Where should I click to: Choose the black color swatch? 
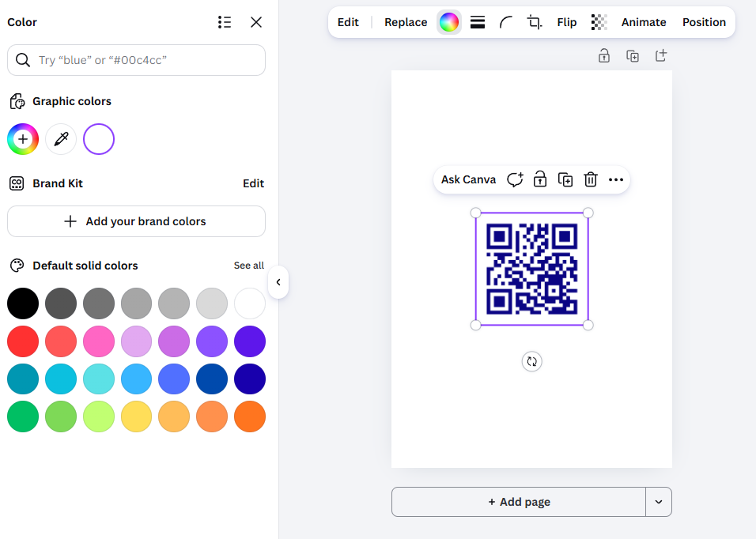pyautogui.click(x=23, y=303)
